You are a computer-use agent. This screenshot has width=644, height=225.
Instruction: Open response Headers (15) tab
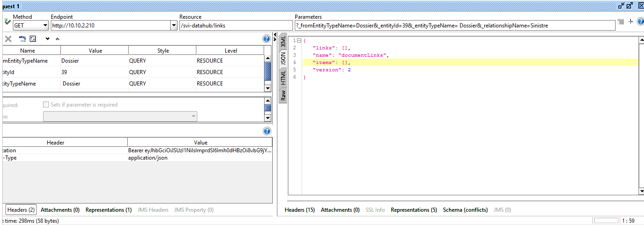(x=299, y=210)
